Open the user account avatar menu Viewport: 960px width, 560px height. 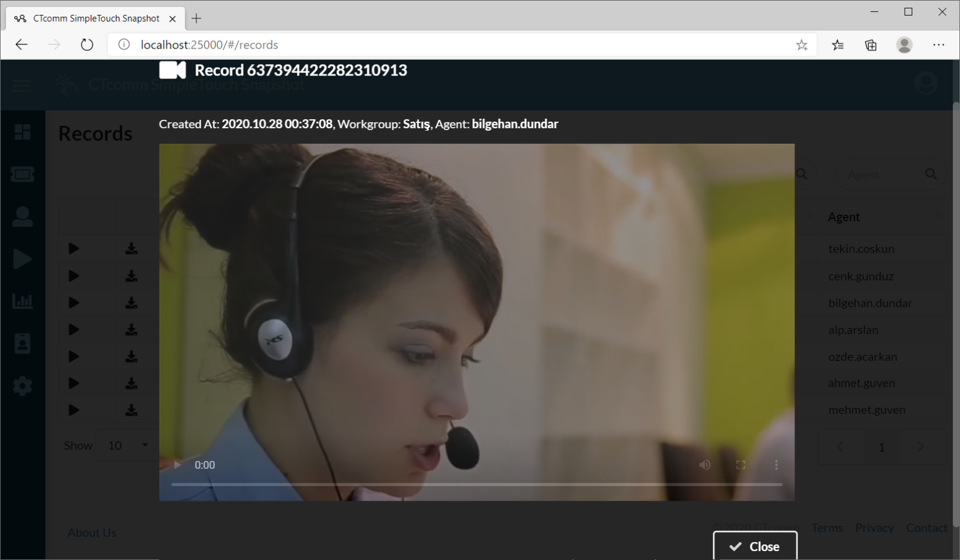tap(926, 83)
